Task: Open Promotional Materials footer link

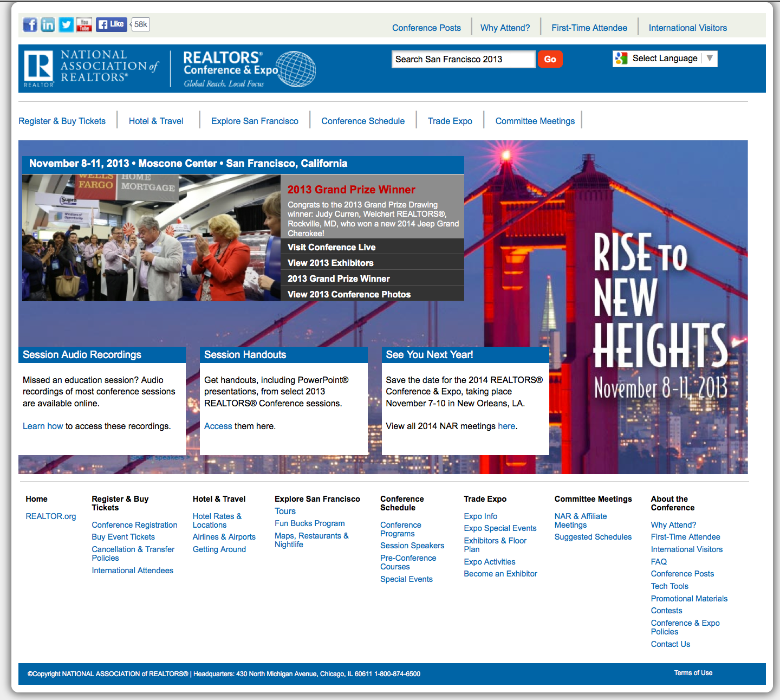Action: tap(689, 599)
